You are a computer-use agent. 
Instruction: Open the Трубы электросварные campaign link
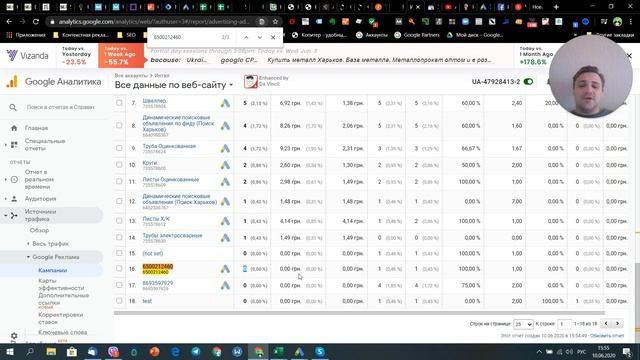tap(172, 236)
